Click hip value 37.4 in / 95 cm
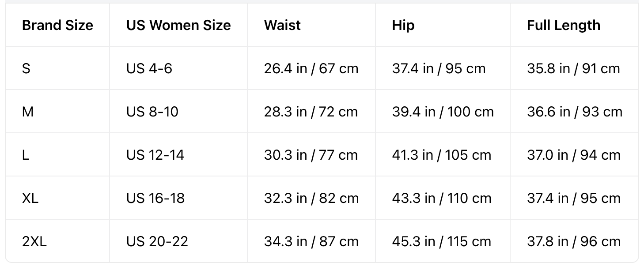The image size is (644, 270). pos(439,68)
